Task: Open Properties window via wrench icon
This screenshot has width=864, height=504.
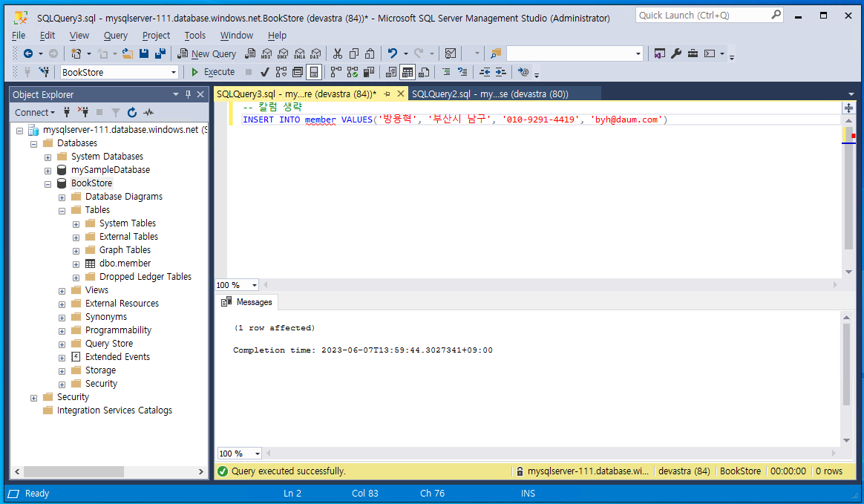Action: click(676, 53)
